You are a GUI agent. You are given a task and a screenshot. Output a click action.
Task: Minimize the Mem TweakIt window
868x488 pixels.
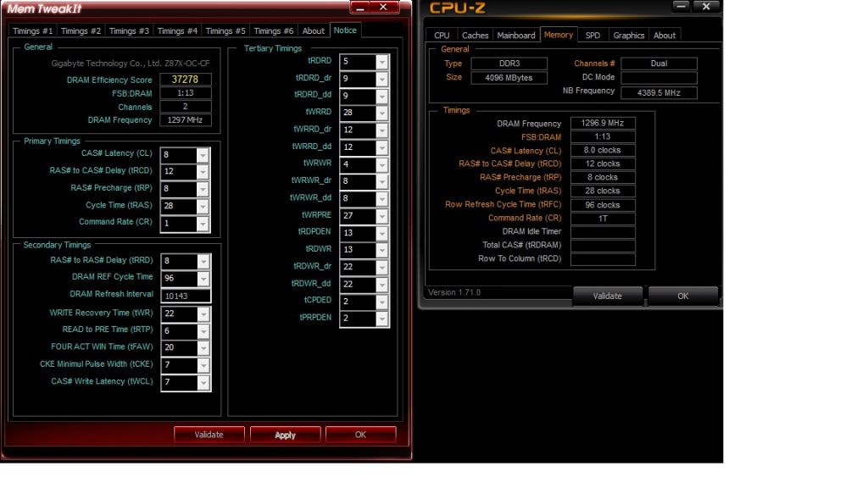click(x=359, y=7)
